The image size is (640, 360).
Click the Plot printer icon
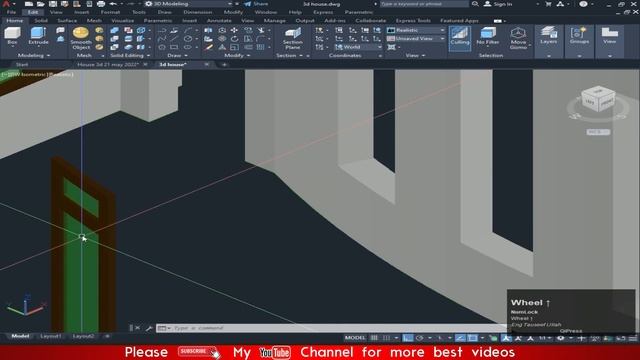point(101,4)
